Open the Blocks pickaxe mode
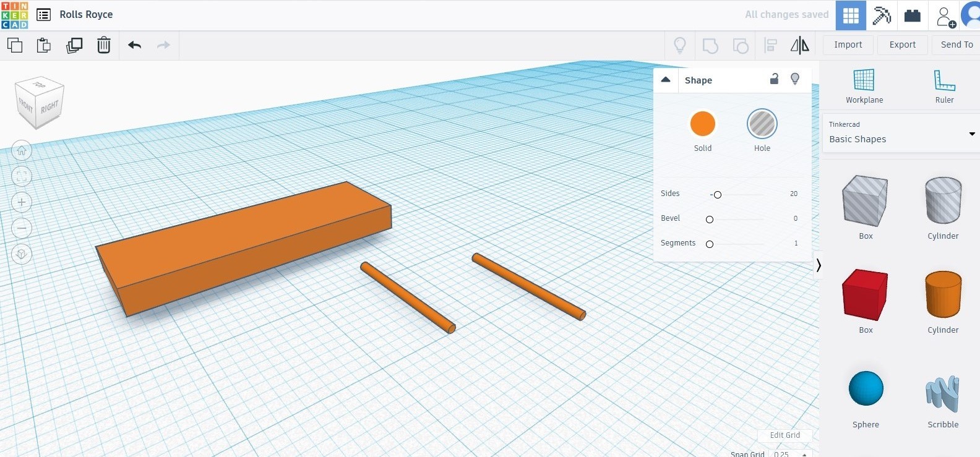The width and height of the screenshot is (980, 457). [882, 15]
